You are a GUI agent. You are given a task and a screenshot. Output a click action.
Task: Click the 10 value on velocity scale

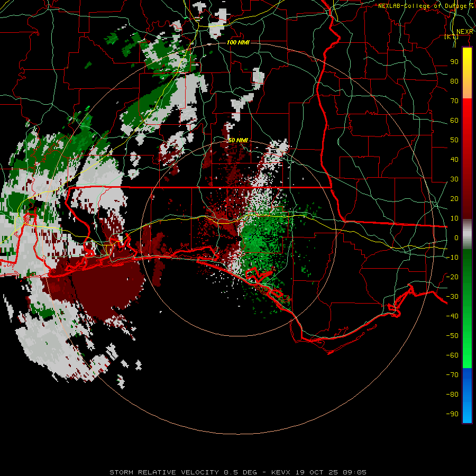tap(454, 218)
